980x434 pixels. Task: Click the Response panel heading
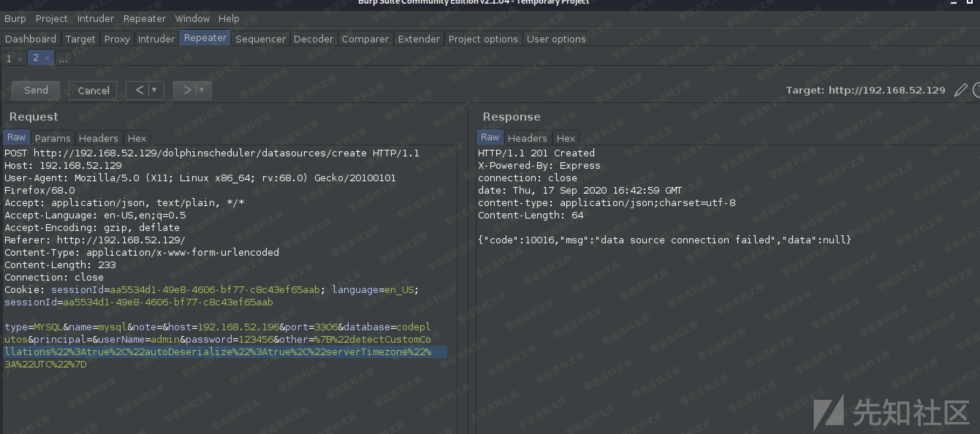[x=511, y=117]
